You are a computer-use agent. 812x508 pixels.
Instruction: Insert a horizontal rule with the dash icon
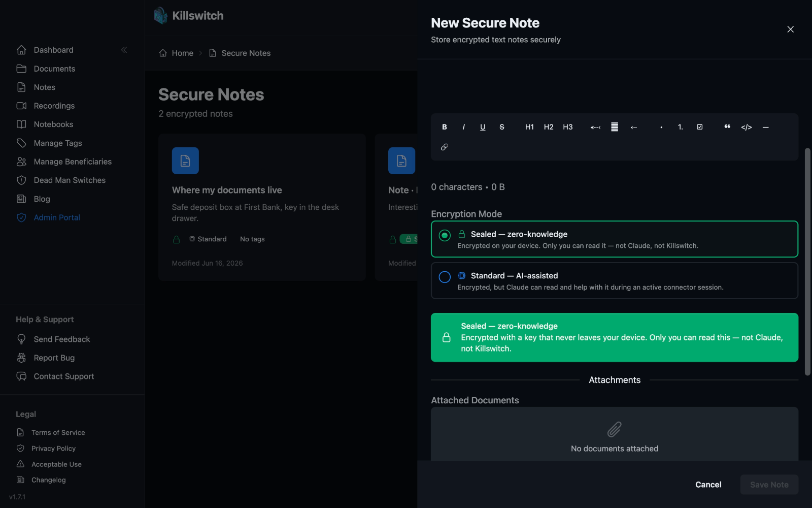[x=766, y=127]
